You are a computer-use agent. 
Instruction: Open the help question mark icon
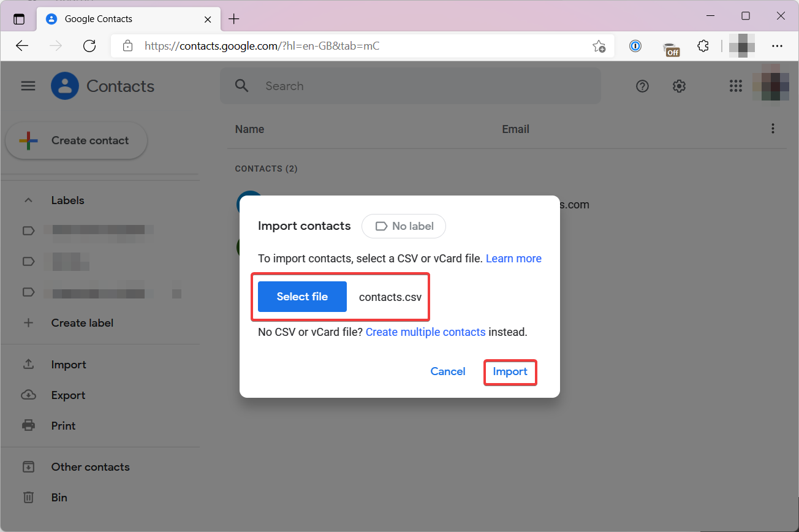(x=642, y=86)
